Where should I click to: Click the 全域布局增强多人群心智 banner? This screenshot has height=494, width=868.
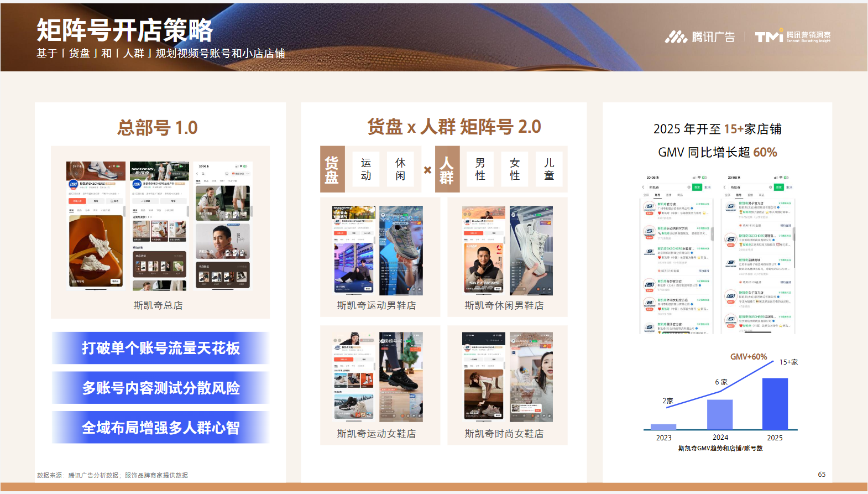[160, 428]
